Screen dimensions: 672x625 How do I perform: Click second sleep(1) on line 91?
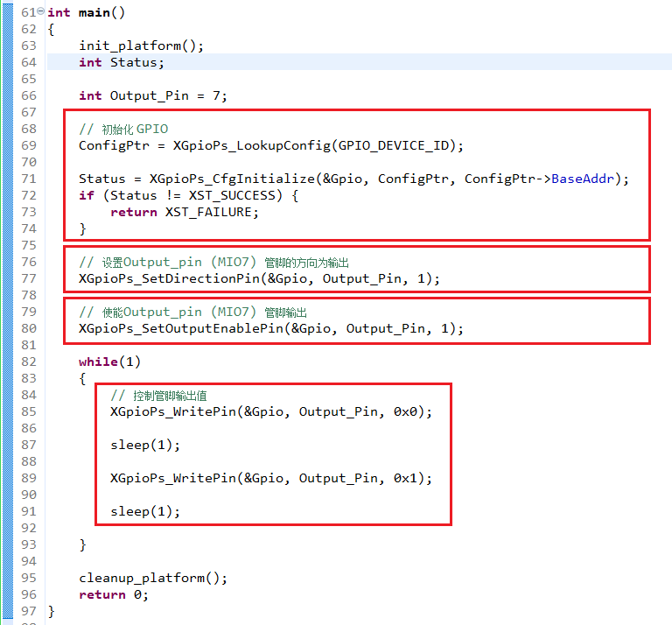click(145, 512)
